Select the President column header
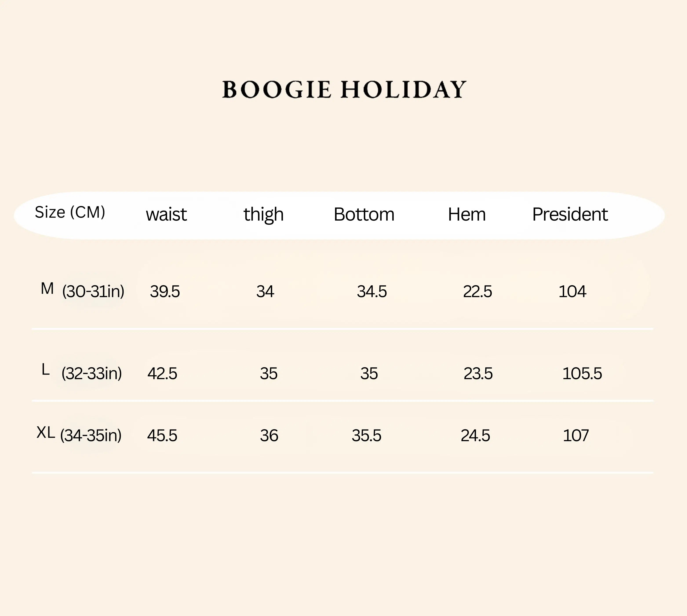The height and width of the screenshot is (616, 687). pyautogui.click(x=570, y=214)
